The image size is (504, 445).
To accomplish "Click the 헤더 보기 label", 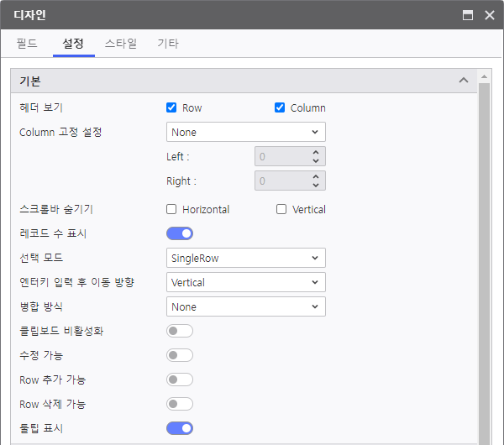I will point(41,107).
